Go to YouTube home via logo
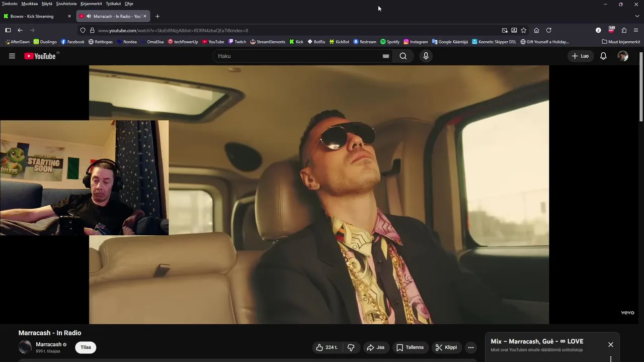 click(x=40, y=56)
